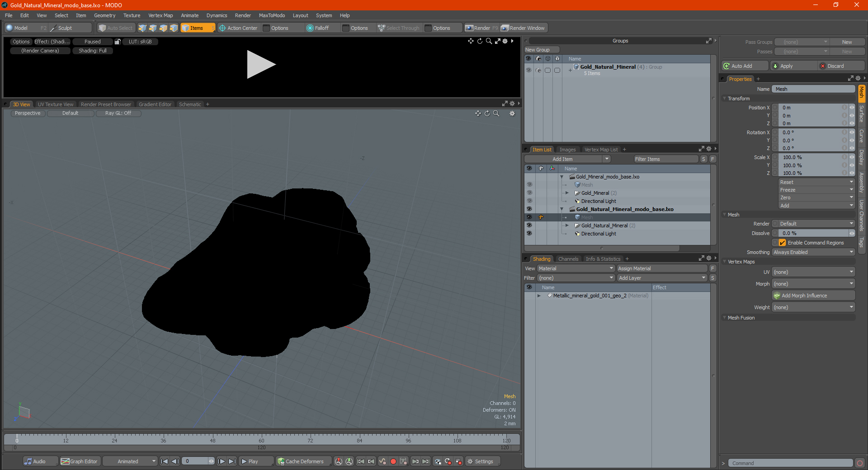Image resolution: width=868 pixels, height=470 pixels.
Task: Expand Metallic_mineral_gold_001_geo_2 material
Action: [x=539, y=296]
